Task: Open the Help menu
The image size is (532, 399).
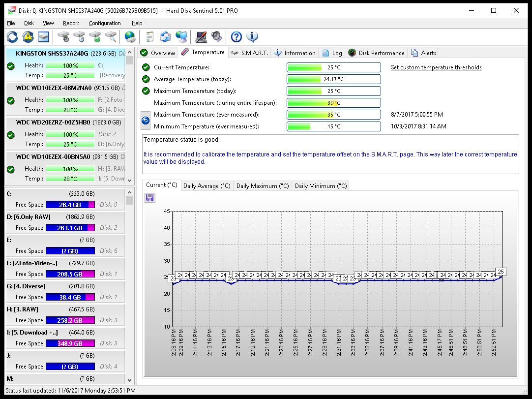Action: (137, 23)
